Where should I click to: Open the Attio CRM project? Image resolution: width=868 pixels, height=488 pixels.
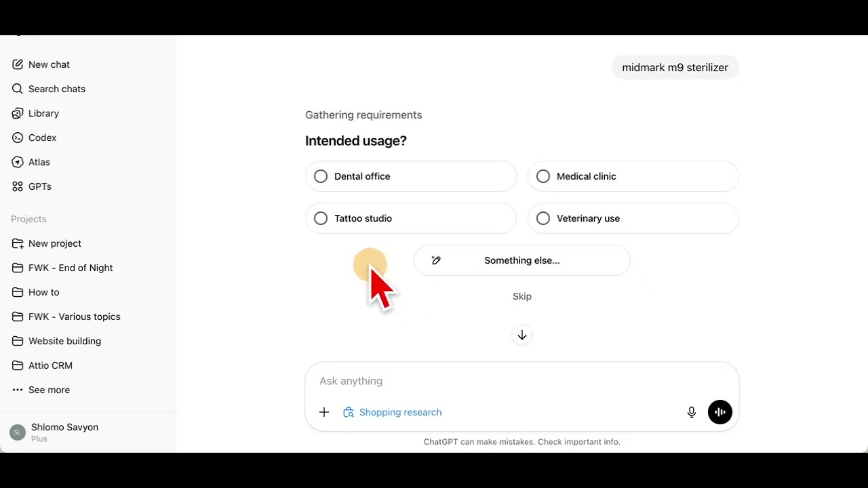(50, 365)
